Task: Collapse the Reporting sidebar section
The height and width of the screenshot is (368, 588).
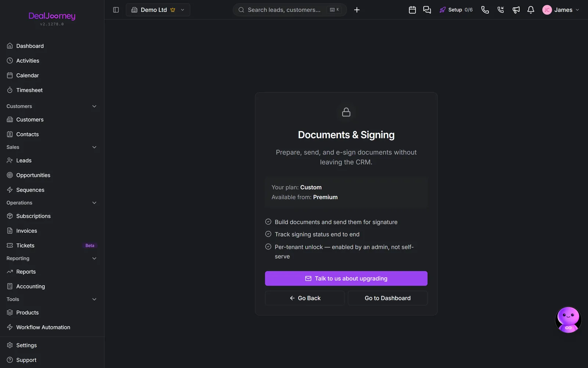Action: pyautogui.click(x=94, y=258)
